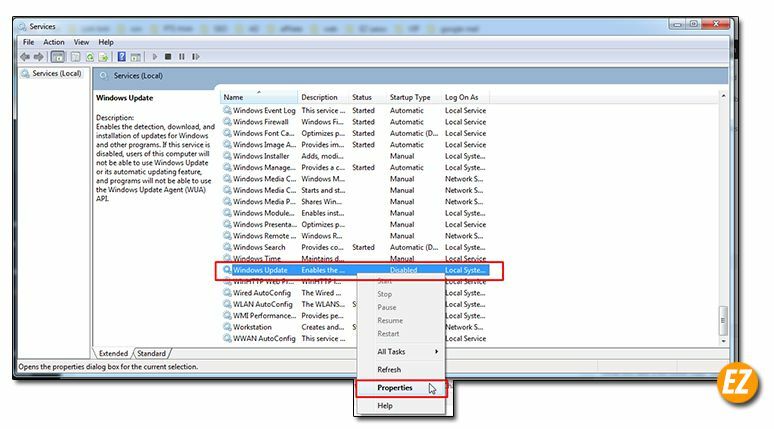Select the Windows Module... service row

point(354,213)
